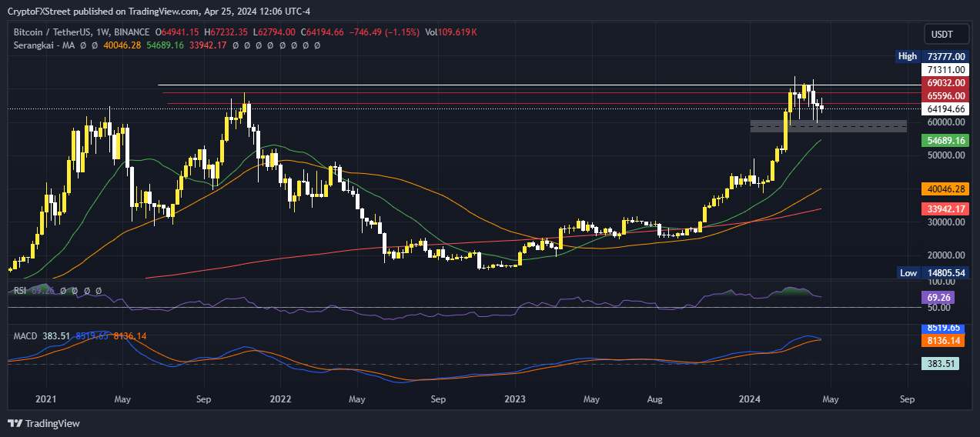Click the volume readout Vol109.619K
This screenshot has height=437, width=980.
click(x=450, y=32)
